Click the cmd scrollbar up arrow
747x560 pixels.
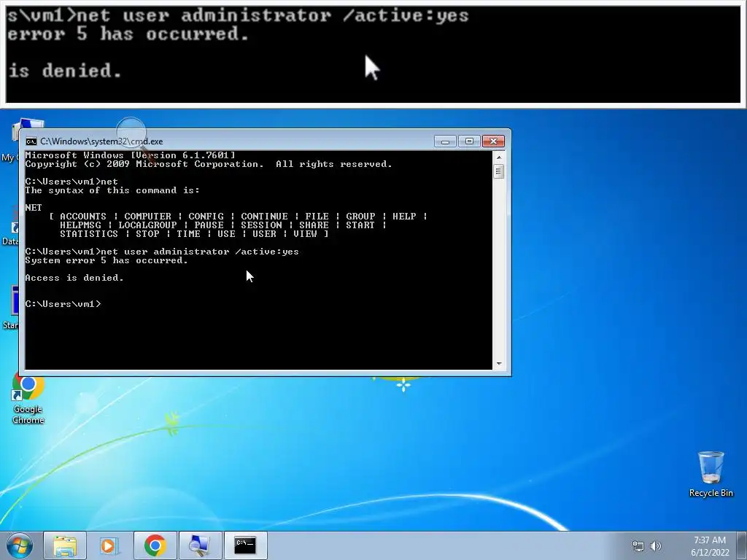[x=499, y=157]
